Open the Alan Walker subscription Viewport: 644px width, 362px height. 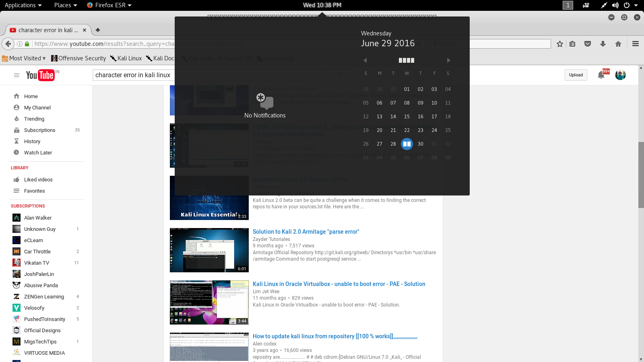pyautogui.click(x=38, y=218)
